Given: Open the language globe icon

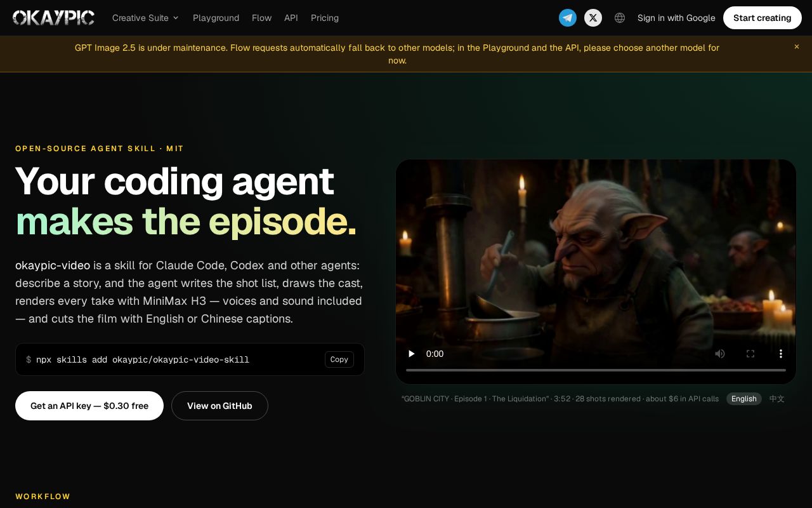Looking at the screenshot, I should click(x=620, y=18).
